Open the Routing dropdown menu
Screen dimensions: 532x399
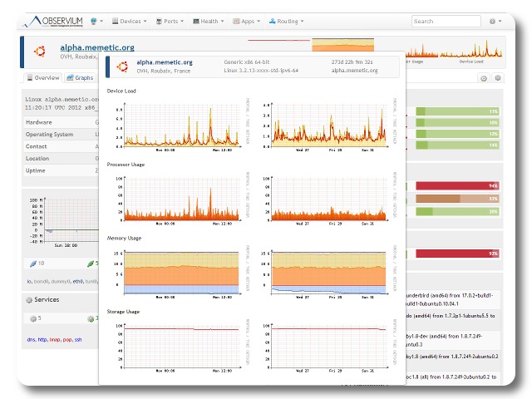tap(288, 21)
